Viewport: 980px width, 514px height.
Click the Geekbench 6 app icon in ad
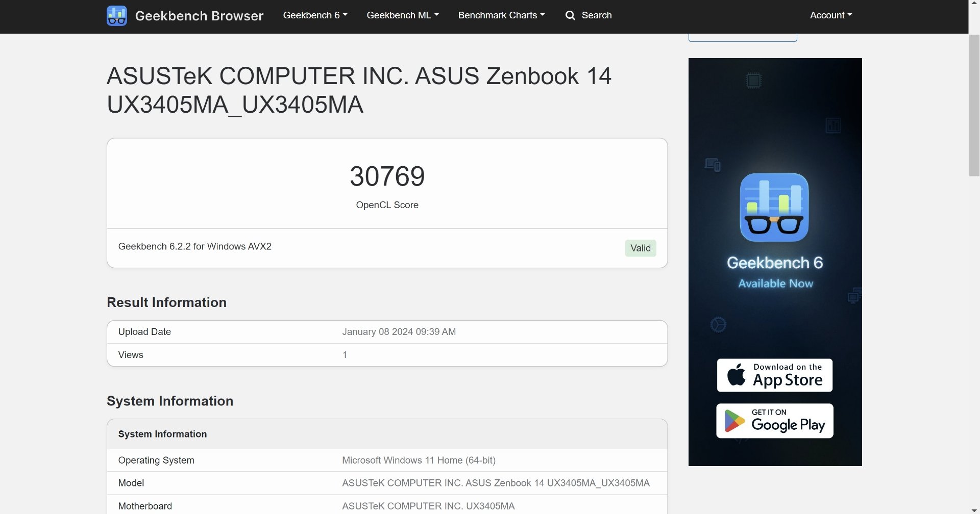[774, 207]
